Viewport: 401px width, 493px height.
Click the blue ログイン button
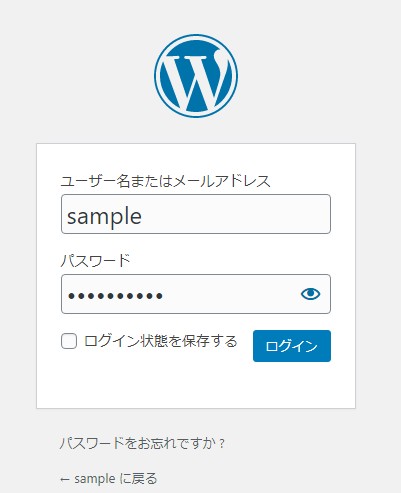(292, 346)
